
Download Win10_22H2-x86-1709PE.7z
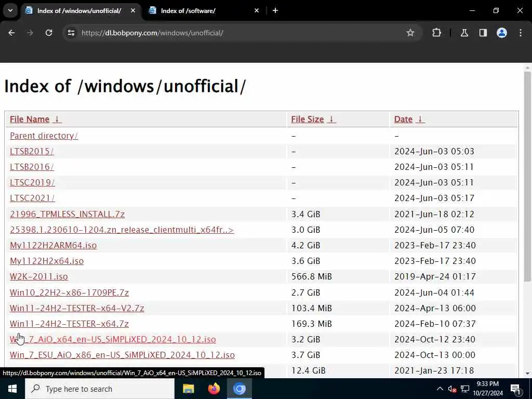(69, 292)
